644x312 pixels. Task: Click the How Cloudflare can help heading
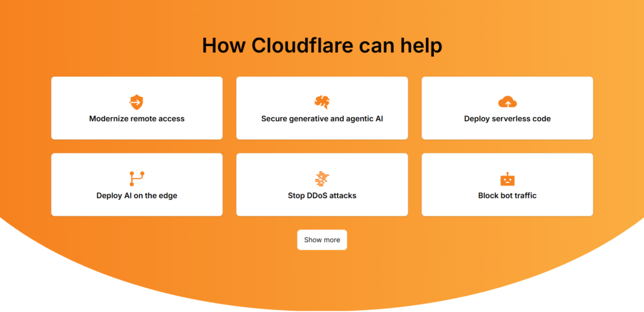[322, 45]
